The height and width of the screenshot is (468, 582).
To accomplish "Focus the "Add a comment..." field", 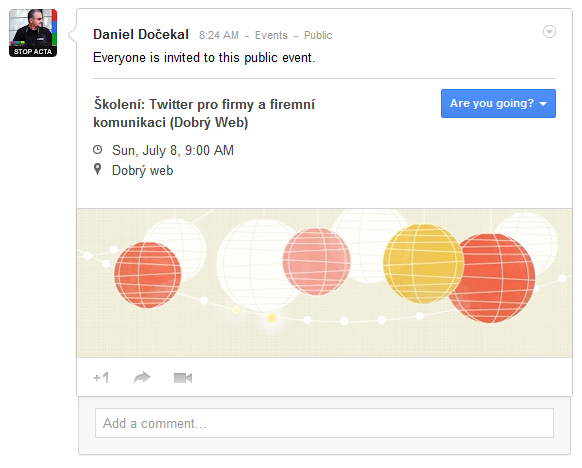I will coord(324,423).
